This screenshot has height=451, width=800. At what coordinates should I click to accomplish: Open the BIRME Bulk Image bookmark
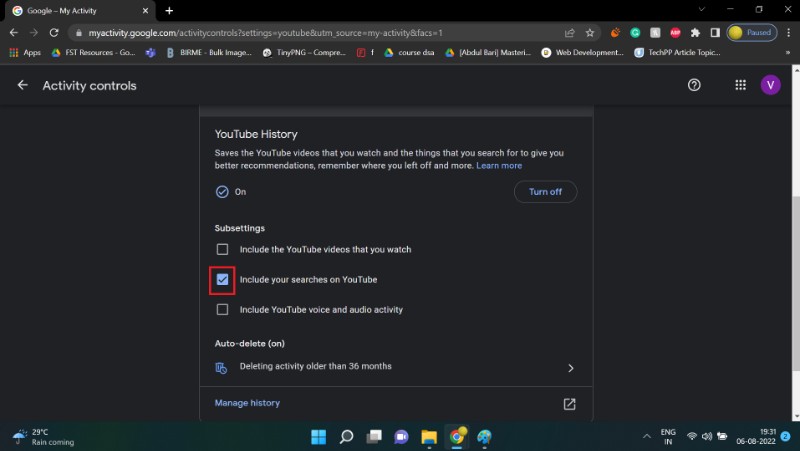(x=209, y=53)
